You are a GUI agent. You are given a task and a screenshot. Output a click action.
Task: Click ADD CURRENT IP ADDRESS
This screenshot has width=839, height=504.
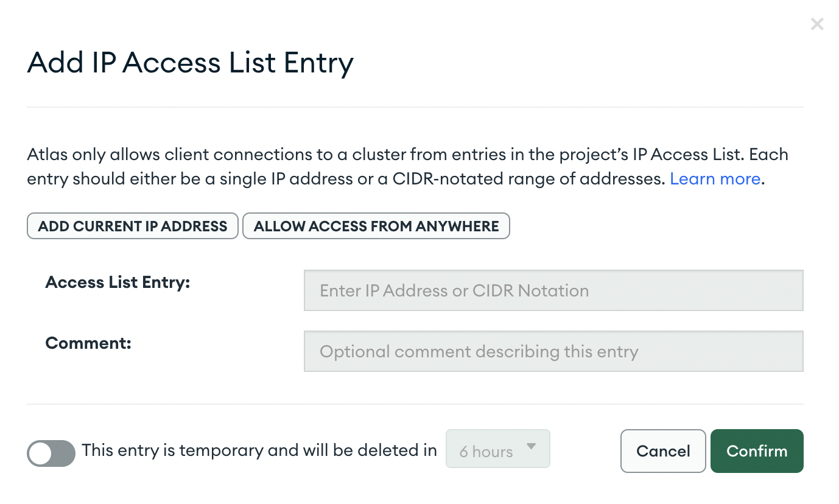click(132, 226)
